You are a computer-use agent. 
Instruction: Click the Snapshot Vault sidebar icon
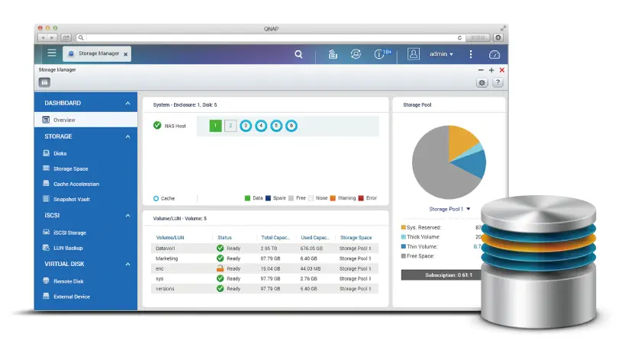click(x=46, y=199)
